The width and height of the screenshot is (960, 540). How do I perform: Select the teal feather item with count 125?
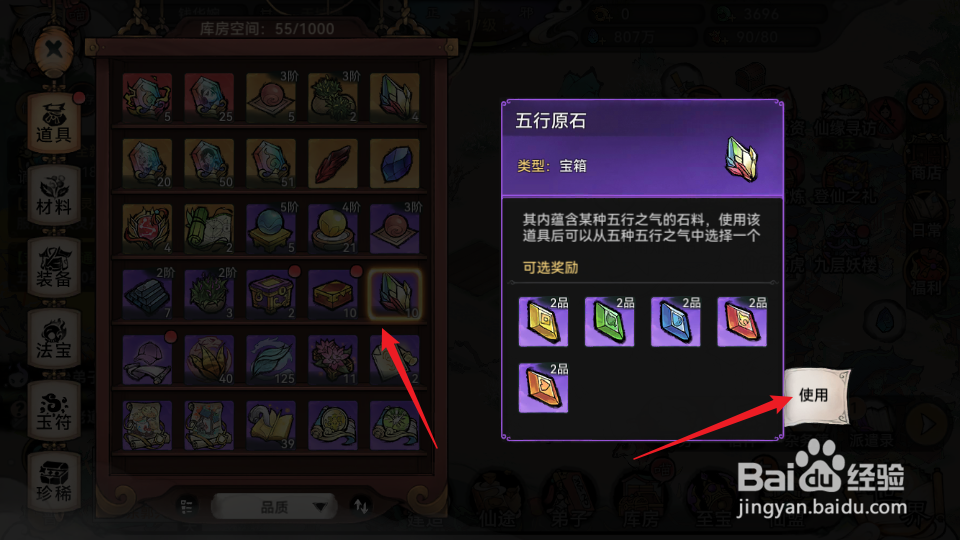271,360
